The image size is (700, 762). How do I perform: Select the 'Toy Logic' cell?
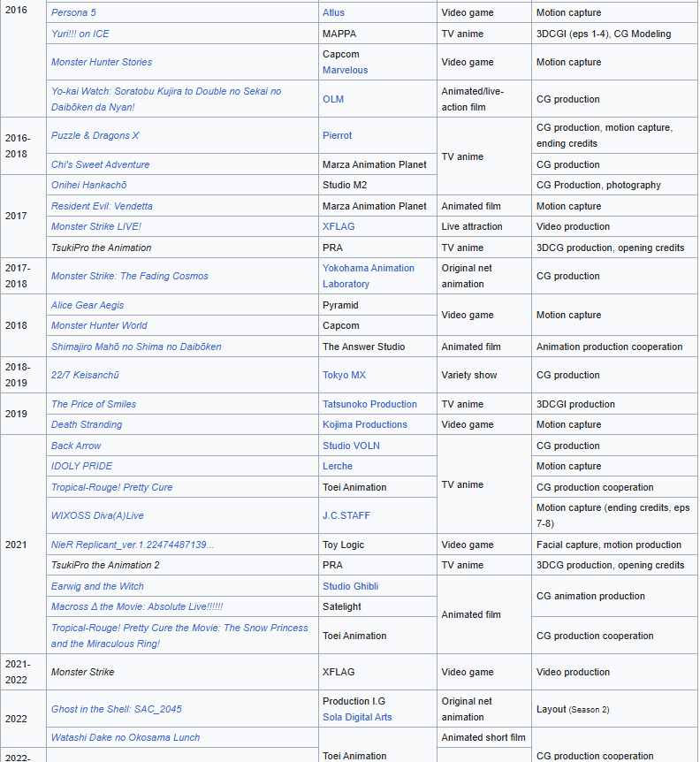pos(378,545)
